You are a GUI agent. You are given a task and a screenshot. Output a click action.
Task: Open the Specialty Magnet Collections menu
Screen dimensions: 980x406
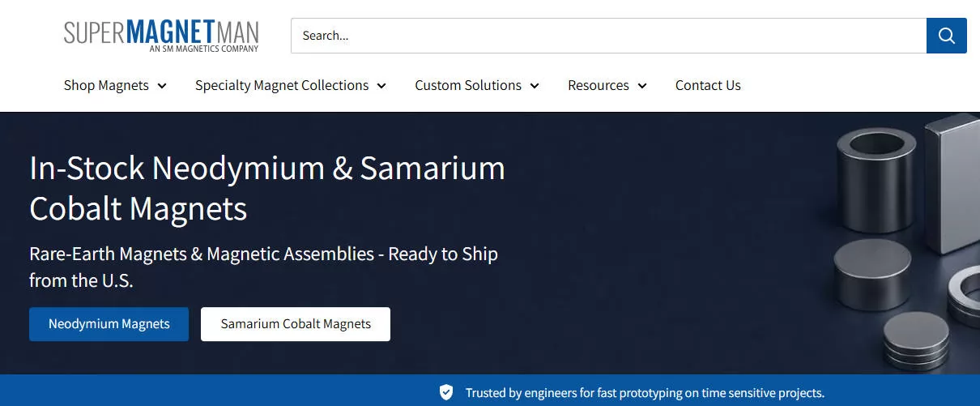[291, 85]
